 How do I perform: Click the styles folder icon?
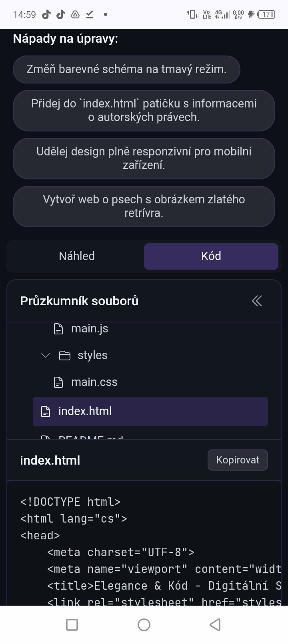pos(65,356)
